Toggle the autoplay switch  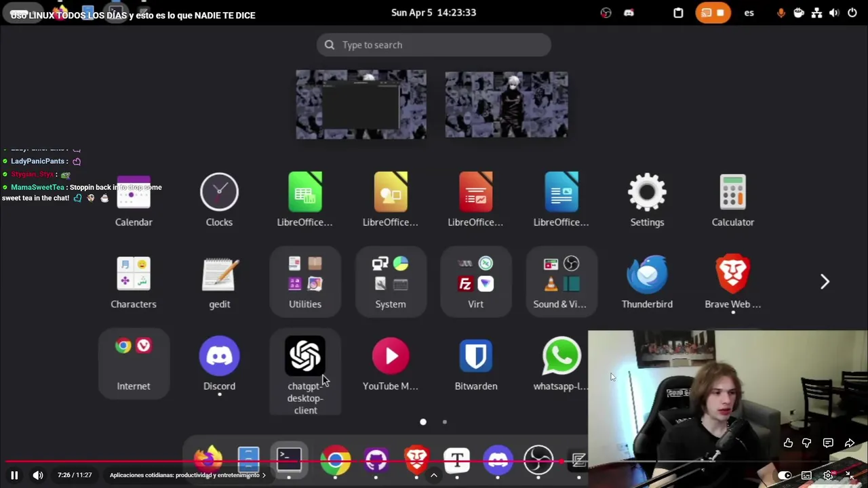pyautogui.click(x=784, y=475)
